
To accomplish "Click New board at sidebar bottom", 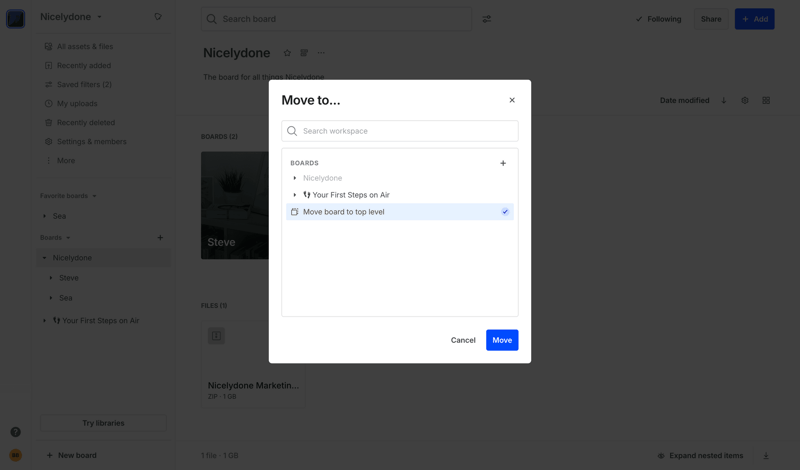I will 71,455.
